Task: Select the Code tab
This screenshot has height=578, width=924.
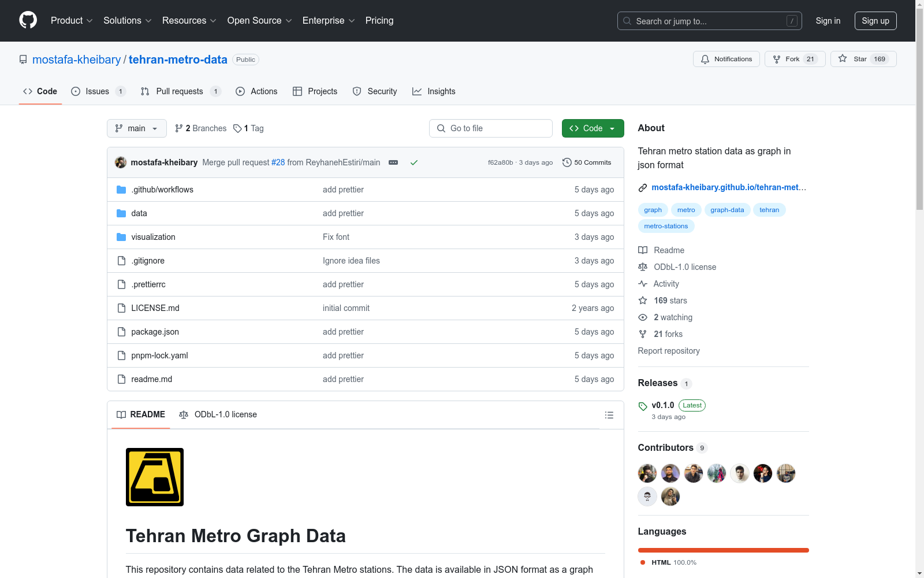Action: pos(40,91)
